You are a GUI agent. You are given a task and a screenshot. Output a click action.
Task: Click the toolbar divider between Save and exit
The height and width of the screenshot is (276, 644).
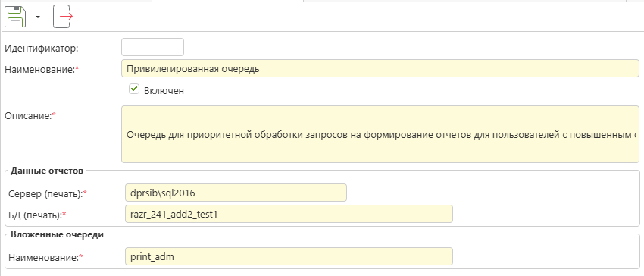pos(48,17)
